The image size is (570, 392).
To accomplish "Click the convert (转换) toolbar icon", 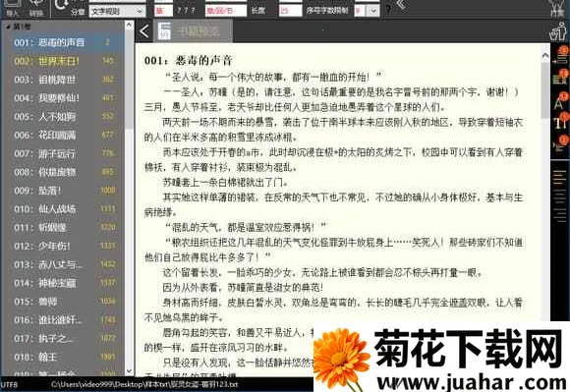I will [36, 7].
